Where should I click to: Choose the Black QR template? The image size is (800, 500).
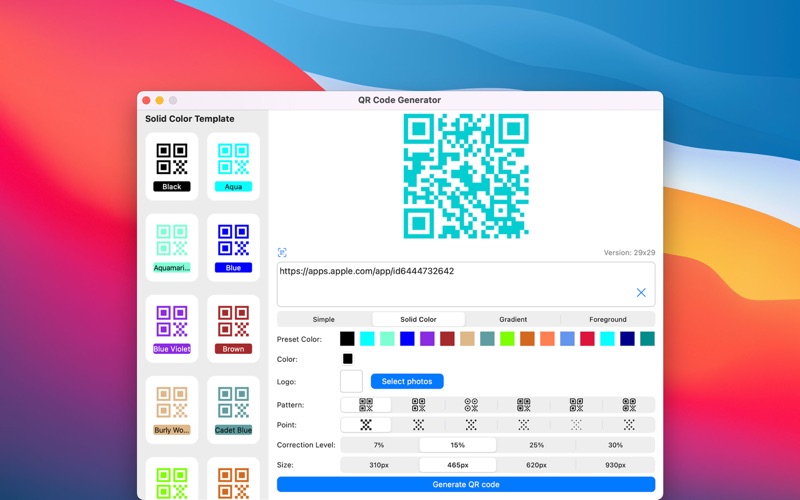[172, 166]
